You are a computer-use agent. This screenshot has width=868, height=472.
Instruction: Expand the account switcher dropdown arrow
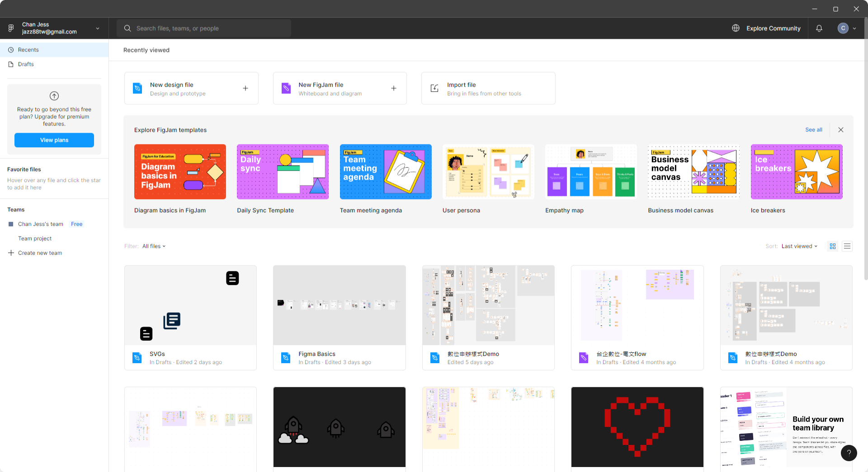point(98,28)
